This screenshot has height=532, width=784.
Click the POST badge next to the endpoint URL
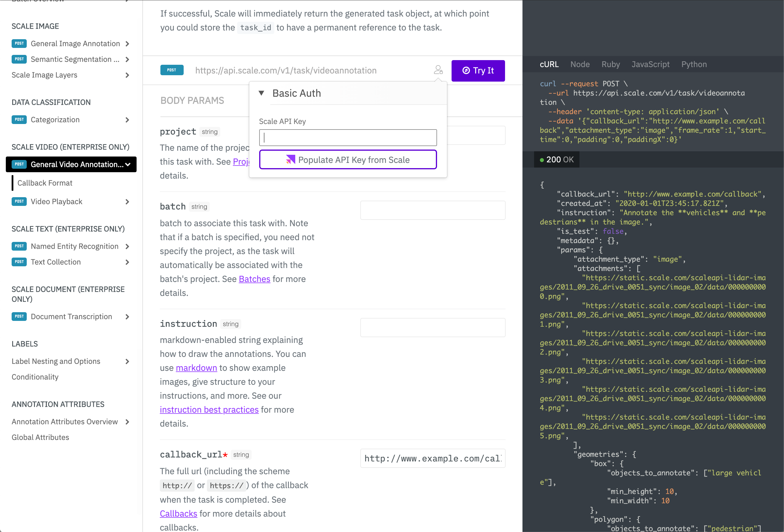(x=172, y=70)
